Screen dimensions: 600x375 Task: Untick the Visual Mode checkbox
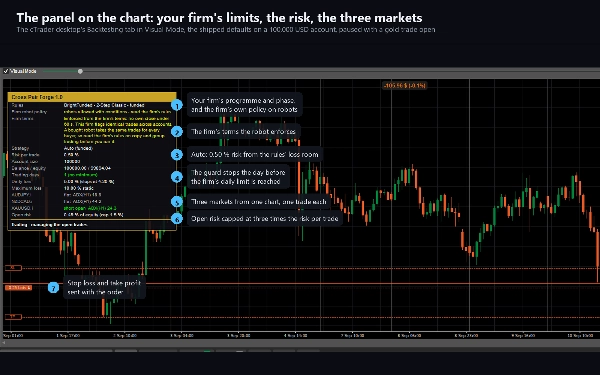tap(6, 71)
